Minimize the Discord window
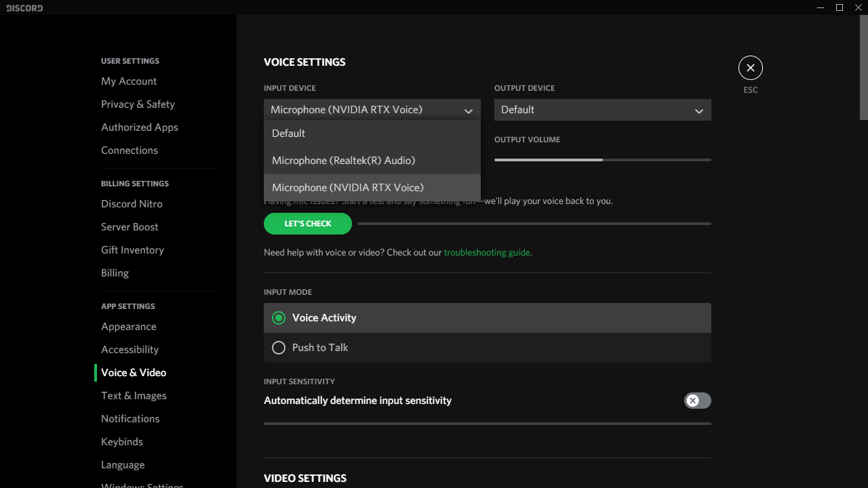Screen dimensions: 868x488 (821, 7)
